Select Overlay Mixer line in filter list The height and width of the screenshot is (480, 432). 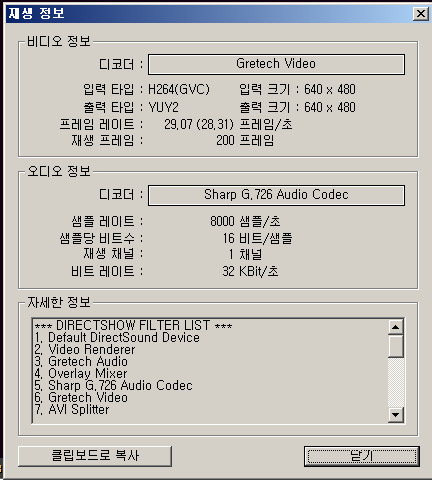pyautogui.click(x=81, y=373)
